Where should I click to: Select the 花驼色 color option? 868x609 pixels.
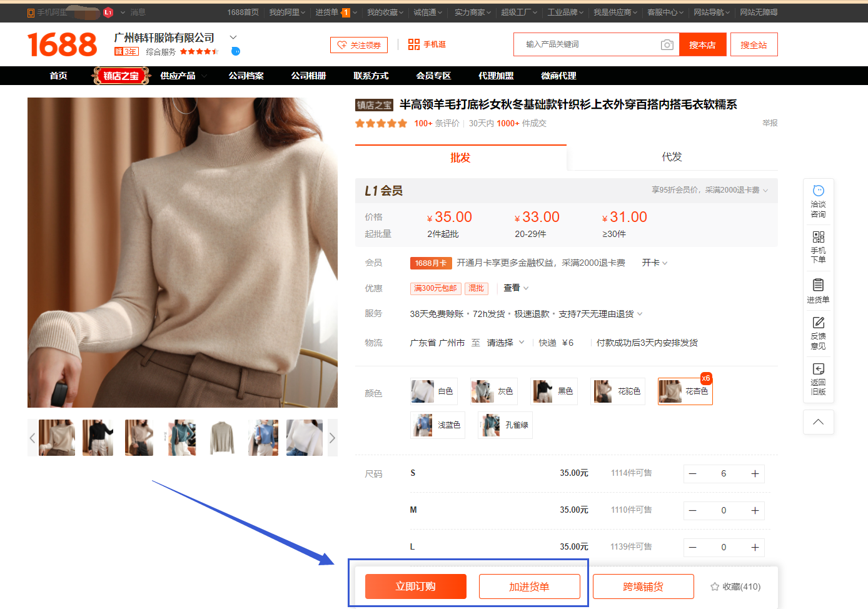tap(617, 391)
